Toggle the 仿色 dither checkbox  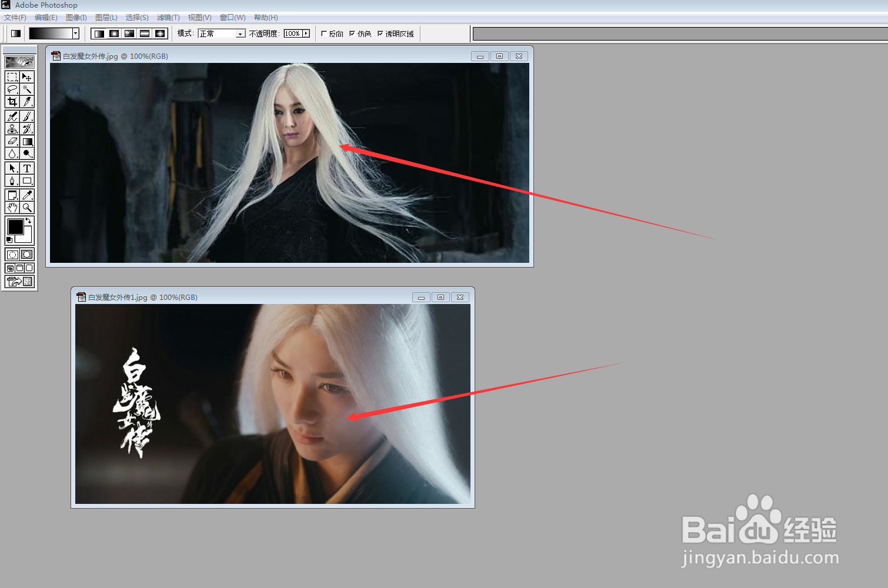[352, 34]
